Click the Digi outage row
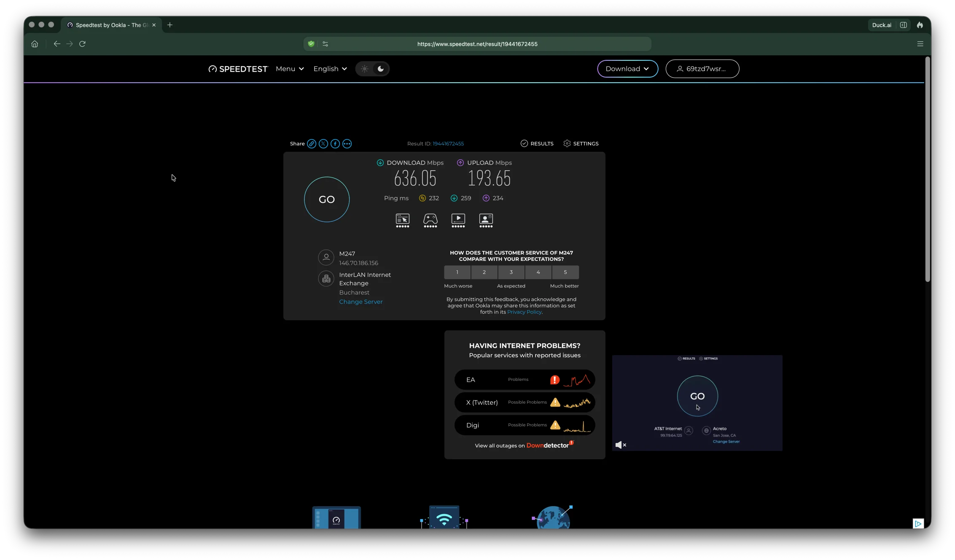Viewport: 955px width, 560px height. click(525, 425)
